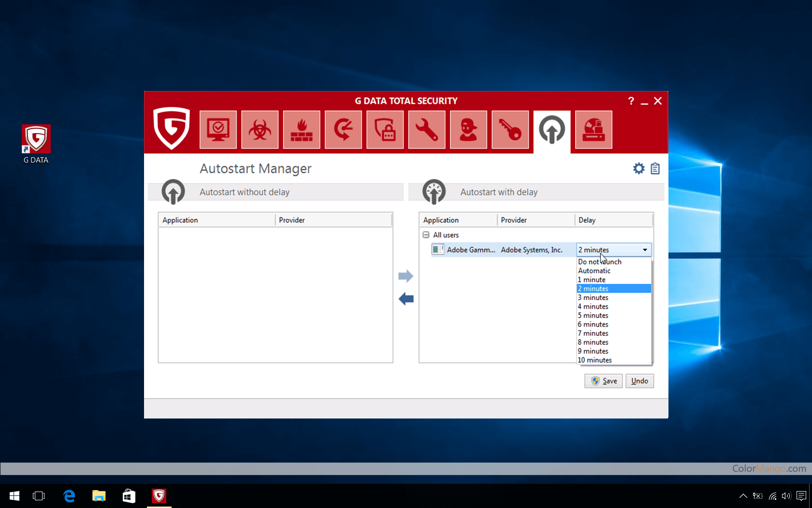Viewport: 812px width, 508px height.
Task: Click 'Adobe Systems, Inc.' provider cell
Action: point(532,250)
